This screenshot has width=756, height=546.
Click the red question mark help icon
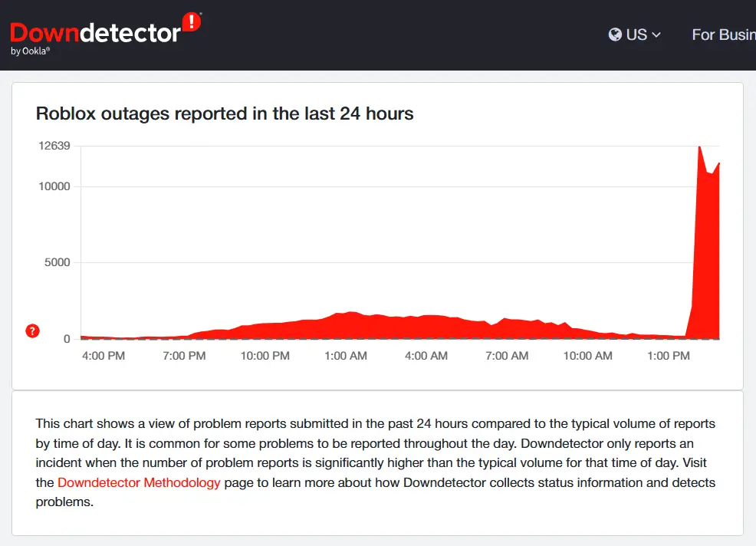31,331
